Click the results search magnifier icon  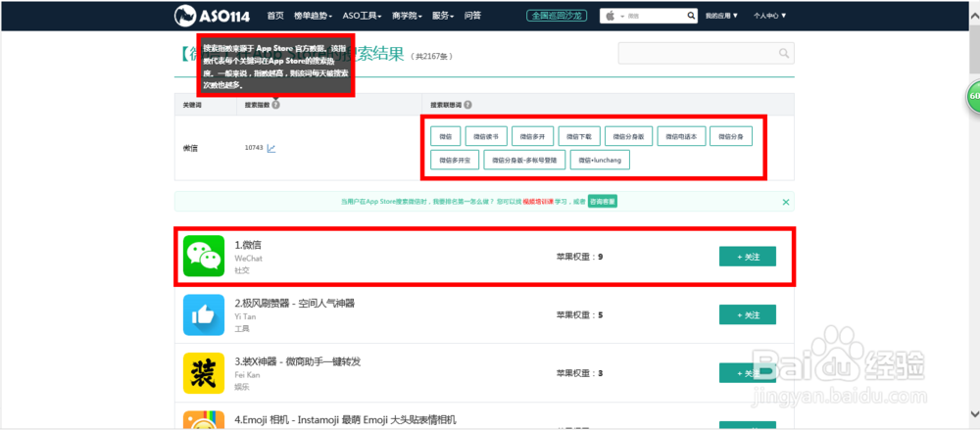784,53
